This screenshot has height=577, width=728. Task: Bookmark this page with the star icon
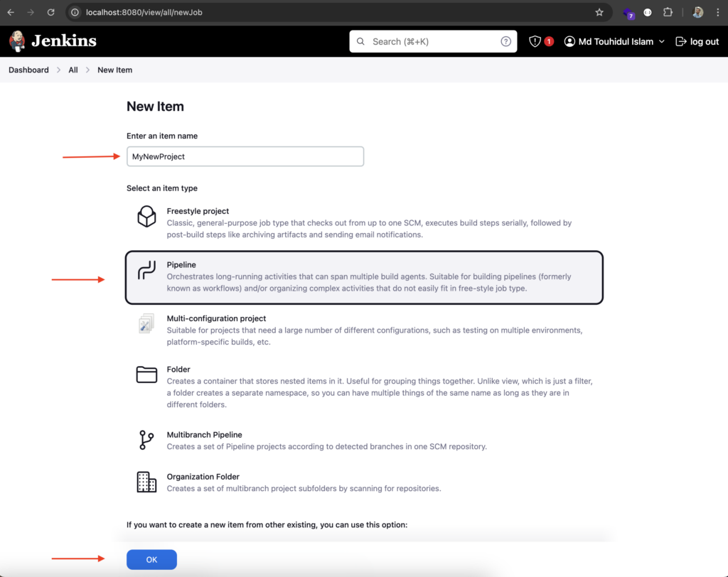click(599, 13)
